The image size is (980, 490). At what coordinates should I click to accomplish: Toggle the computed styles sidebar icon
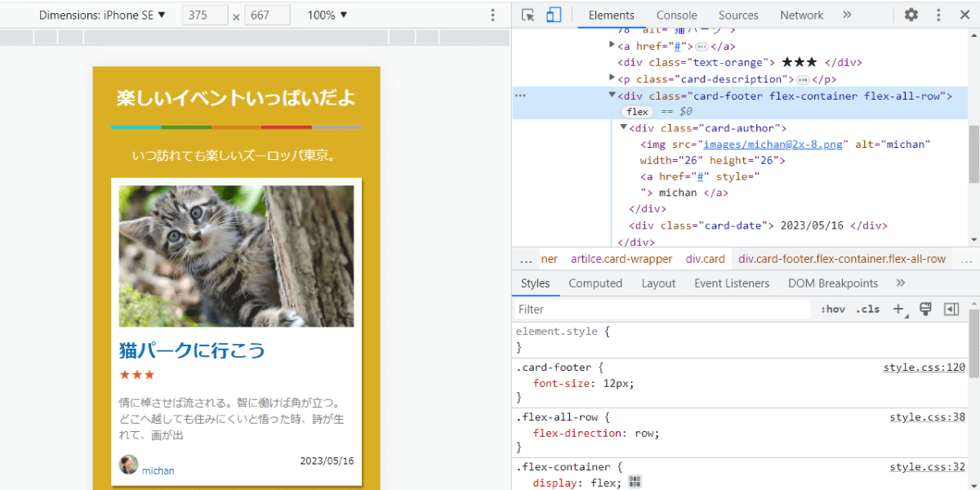pyautogui.click(x=951, y=310)
